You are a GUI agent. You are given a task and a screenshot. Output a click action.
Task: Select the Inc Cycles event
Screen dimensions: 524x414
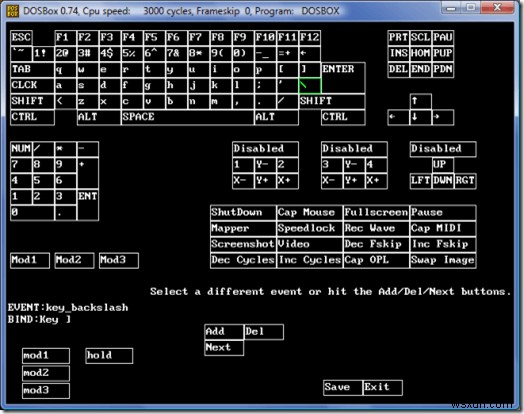(309, 261)
